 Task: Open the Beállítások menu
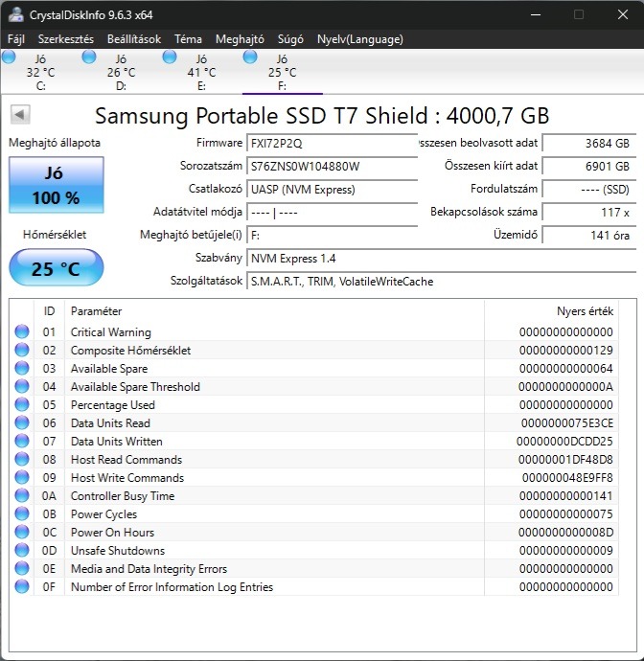(134, 39)
